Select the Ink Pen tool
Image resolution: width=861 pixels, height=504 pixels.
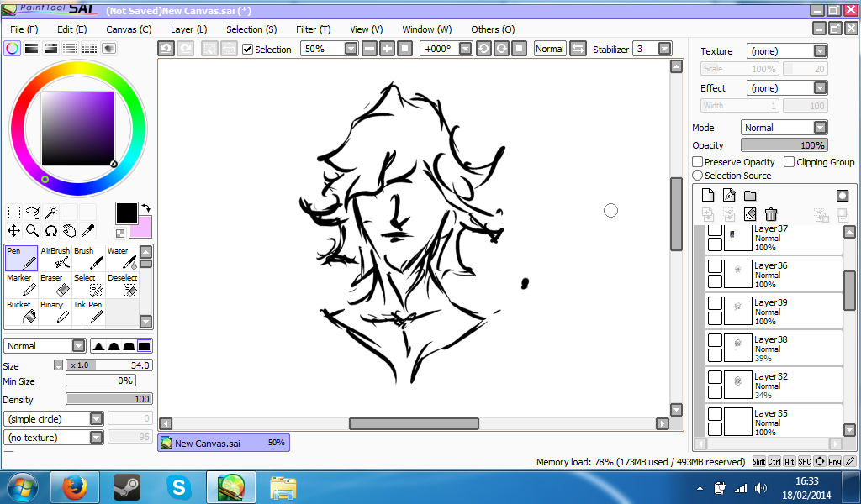tap(88, 312)
